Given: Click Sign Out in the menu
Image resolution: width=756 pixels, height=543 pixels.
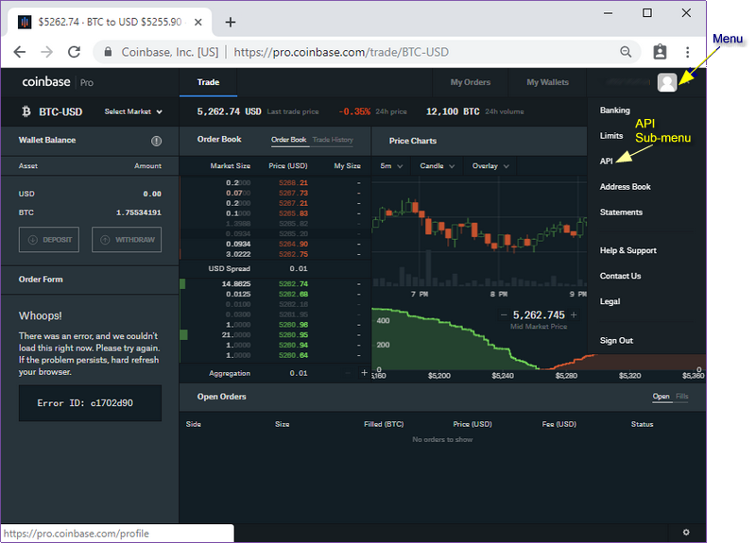Looking at the screenshot, I should [616, 341].
